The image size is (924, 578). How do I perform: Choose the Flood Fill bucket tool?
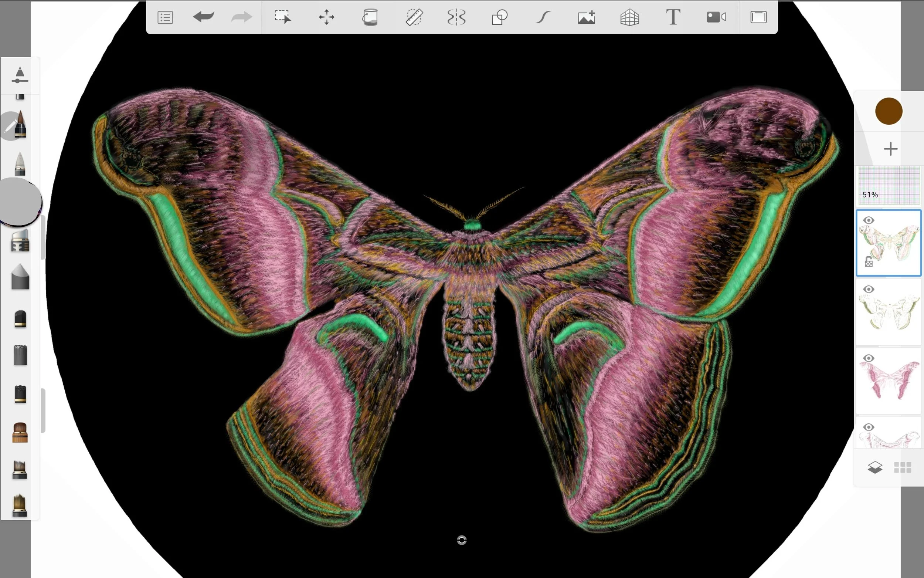point(370,17)
